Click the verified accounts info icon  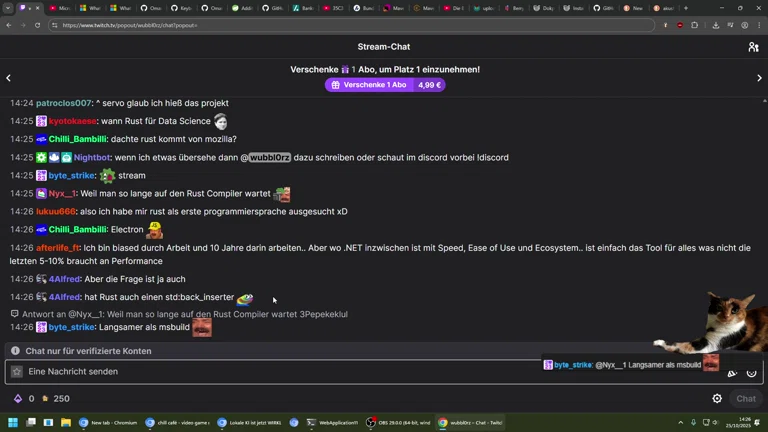coord(15,351)
